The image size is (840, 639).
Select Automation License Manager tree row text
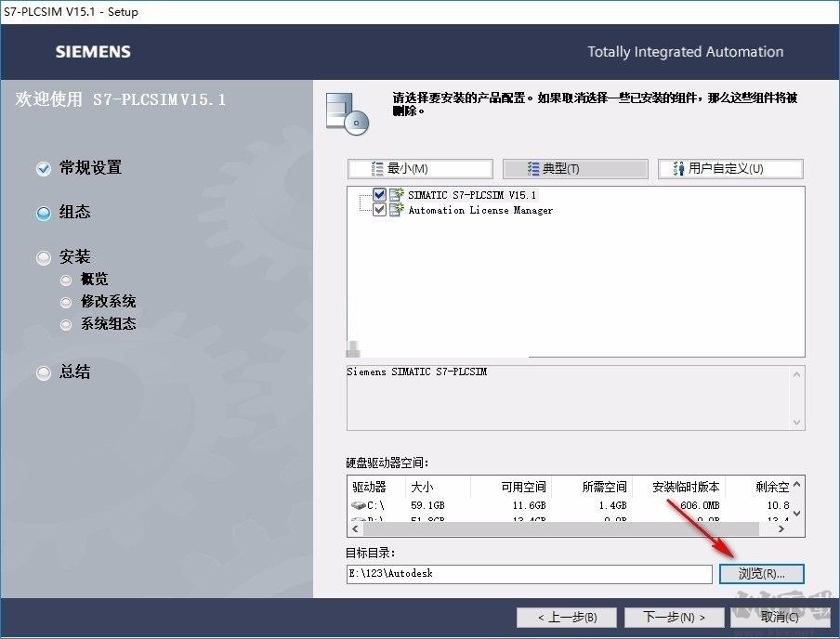(480, 210)
